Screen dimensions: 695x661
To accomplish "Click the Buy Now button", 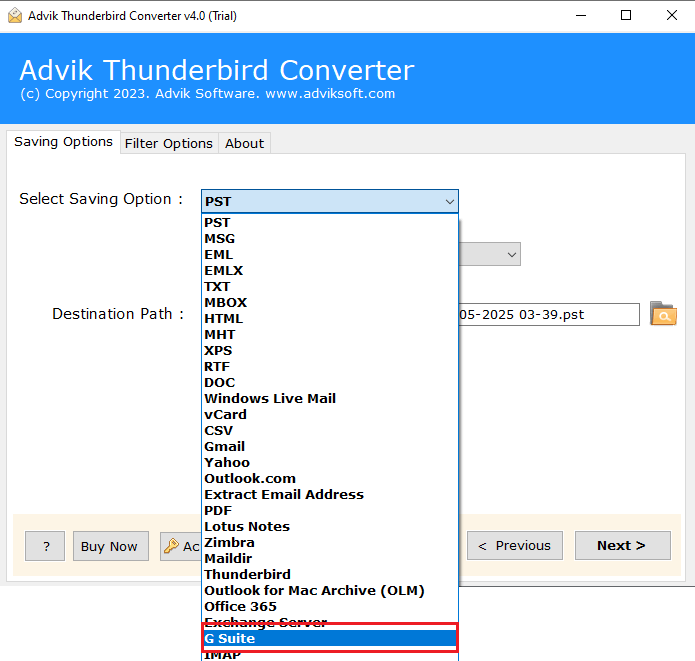I will (x=111, y=546).
